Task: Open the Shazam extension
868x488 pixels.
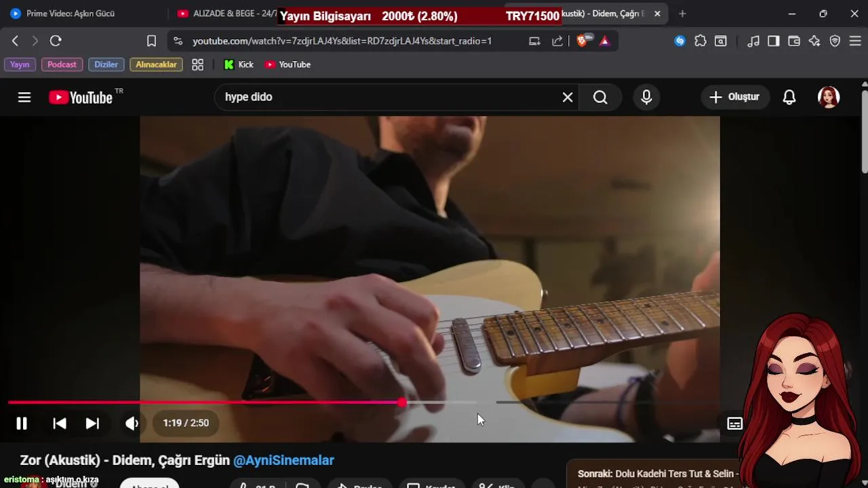Action: coord(679,41)
